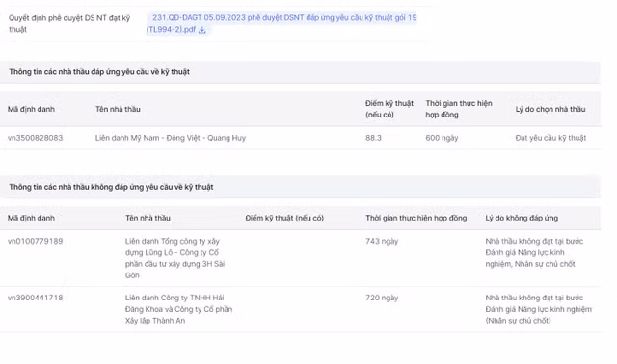Click the 'Điểm kỹ thuật (nếu có)' header in the first table
The image size is (617, 364).
coord(389,109)
